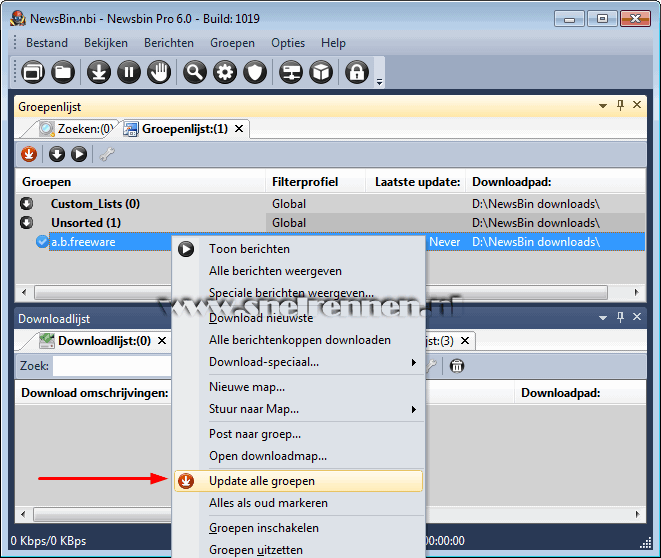Choose Alle berichten weergeven
The height and width of the screenshot is (558, 661).
pos(298,271)
